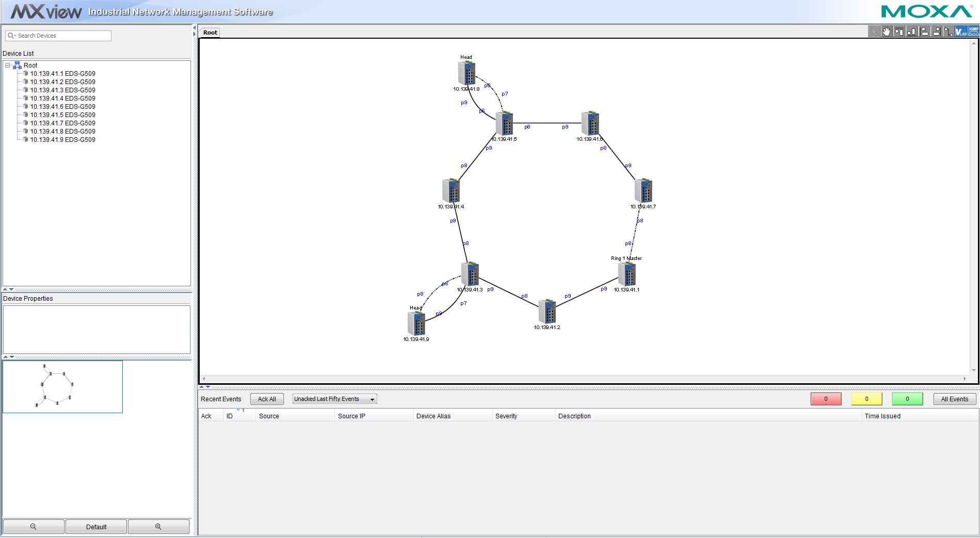
Task: Toggle the IGMP view button
Action: [x=973, y=32]
